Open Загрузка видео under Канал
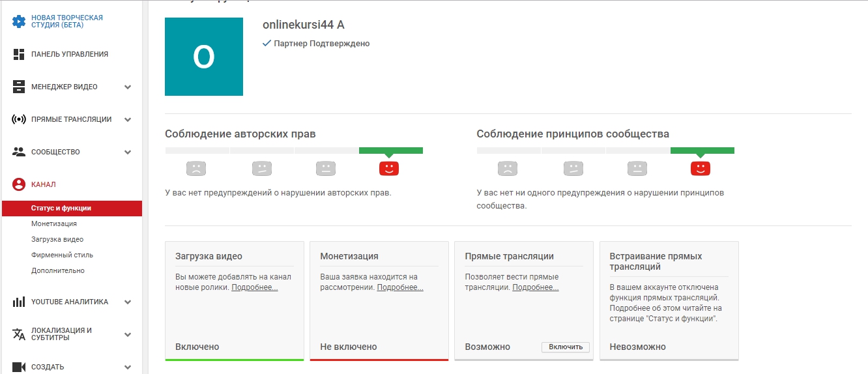 pyautogui.click(x=57, y=239)
